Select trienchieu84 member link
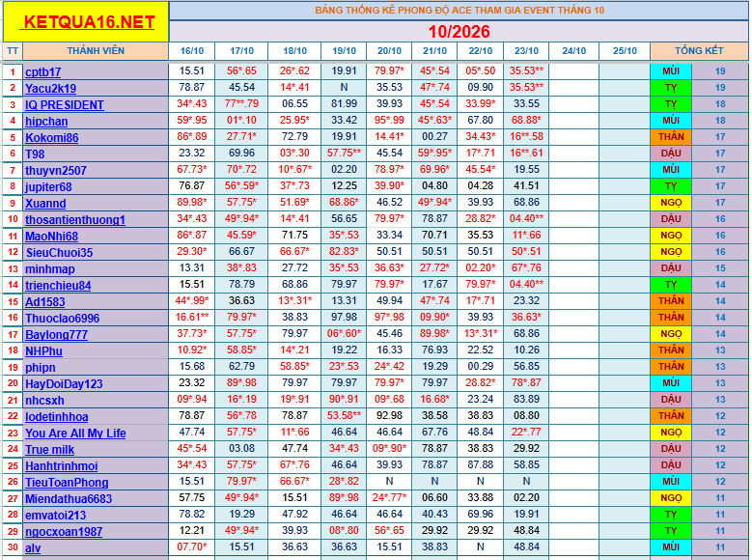The width and height of the screenshot is (752, 560). coord(58,286)
